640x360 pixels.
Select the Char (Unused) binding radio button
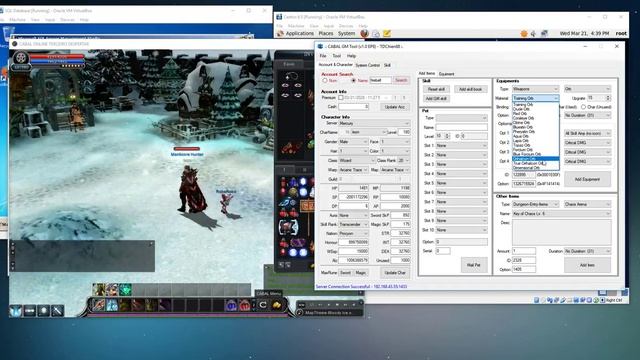[583, 107]
